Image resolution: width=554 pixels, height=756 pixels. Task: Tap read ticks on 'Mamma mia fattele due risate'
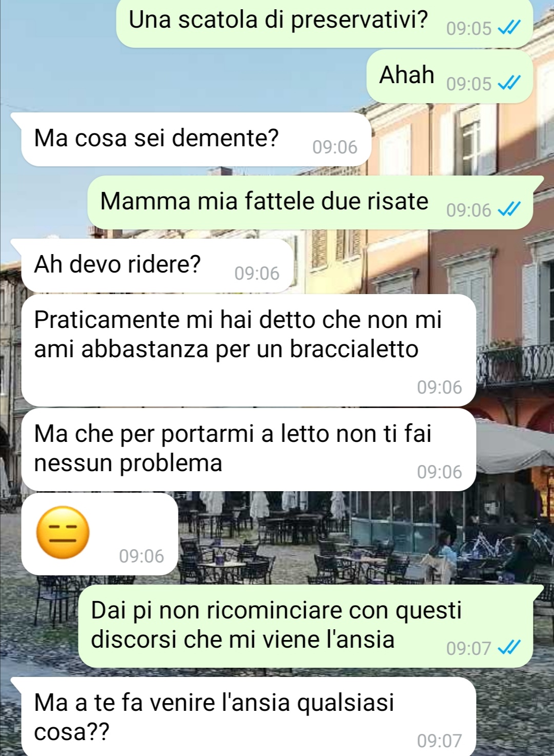click(509, 209)
